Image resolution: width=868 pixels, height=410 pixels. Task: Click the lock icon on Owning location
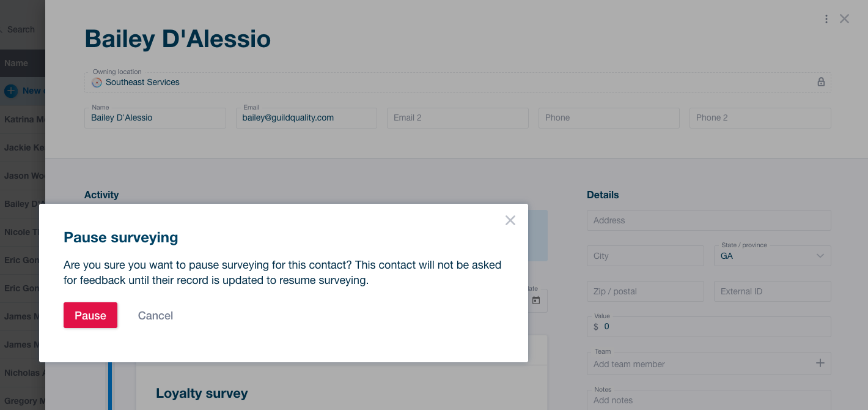pos(821,82)
